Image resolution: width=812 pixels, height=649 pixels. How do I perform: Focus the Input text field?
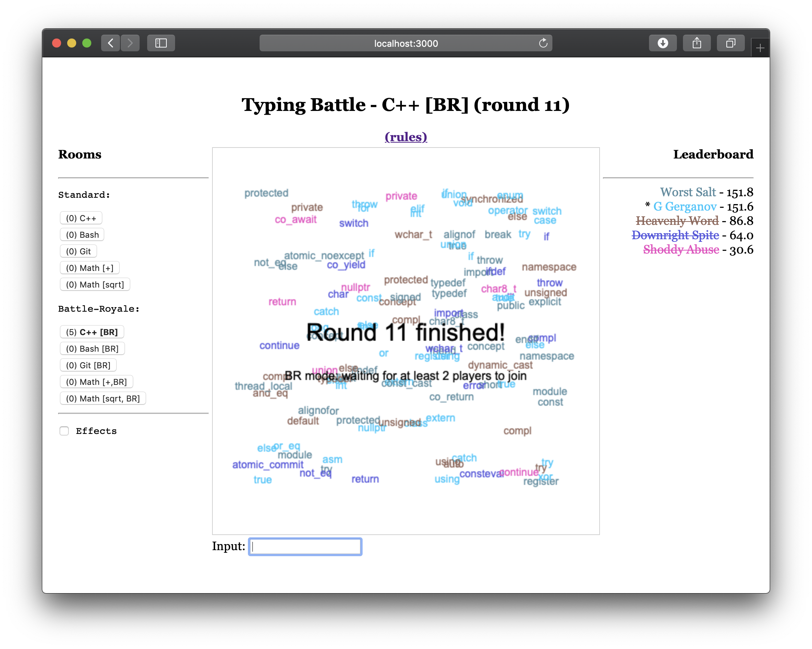tap(305, 546)
